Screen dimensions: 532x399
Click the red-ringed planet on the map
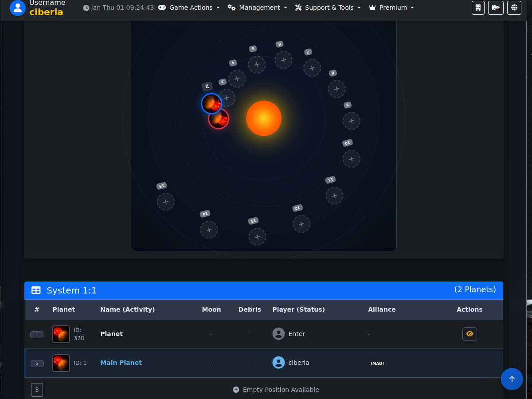pos(219,119)
